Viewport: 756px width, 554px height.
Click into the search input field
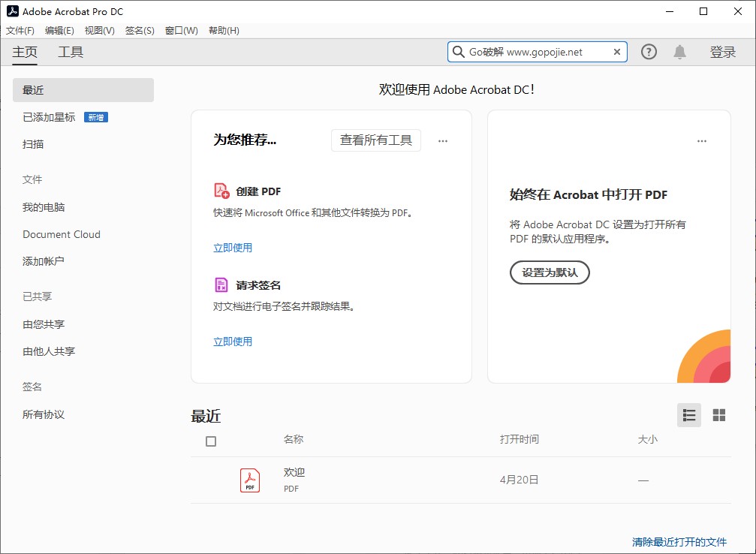(x=537, y=52)
